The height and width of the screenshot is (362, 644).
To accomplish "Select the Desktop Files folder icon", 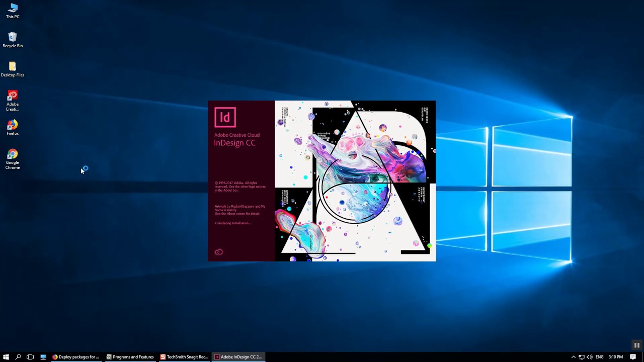I will 13,69.
